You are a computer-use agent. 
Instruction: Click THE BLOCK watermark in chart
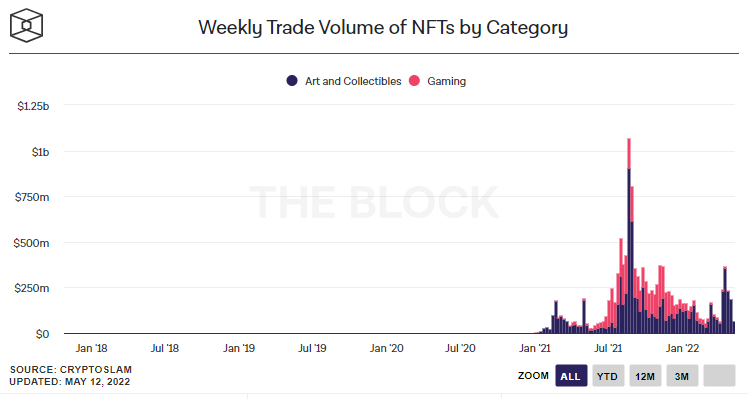374,202
